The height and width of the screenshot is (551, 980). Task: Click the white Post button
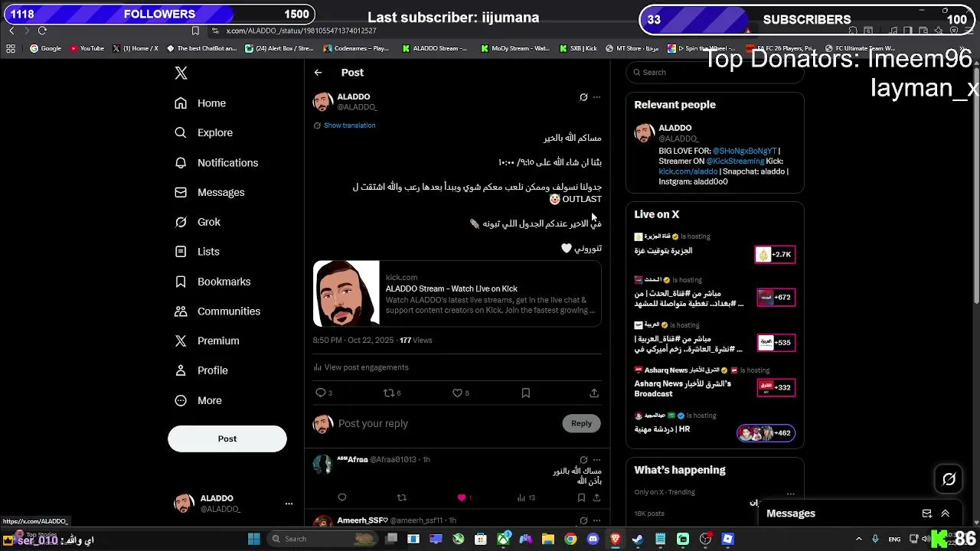pos(227,439)
